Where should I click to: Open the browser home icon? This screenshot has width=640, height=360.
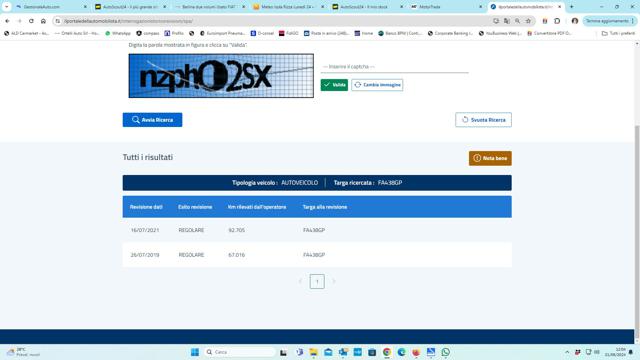coord(43,21)
